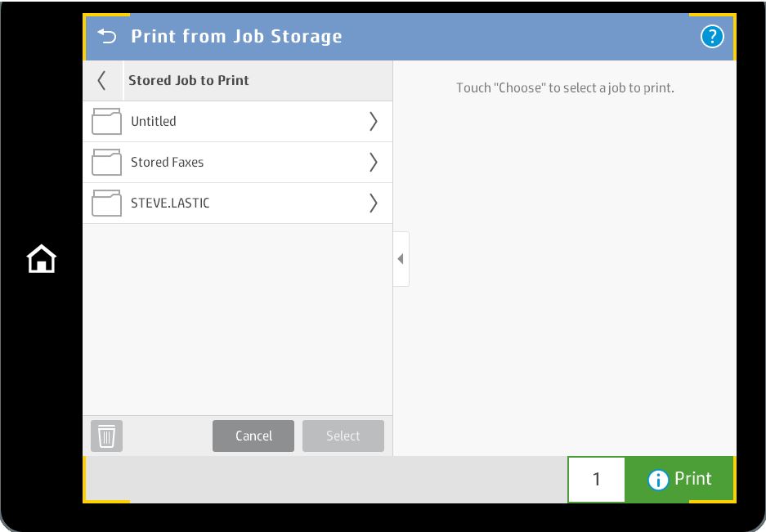Expand the Untitled folder chevron

coord(374,122)
